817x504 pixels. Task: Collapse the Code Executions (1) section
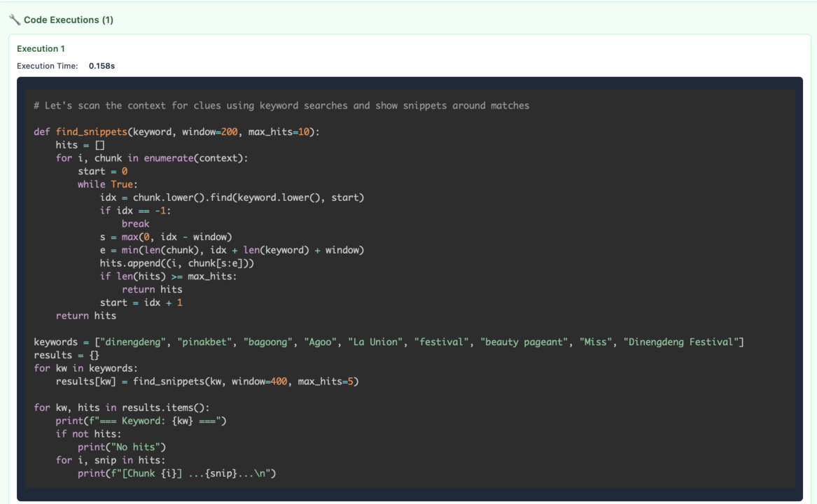click(x=68, y=20)
